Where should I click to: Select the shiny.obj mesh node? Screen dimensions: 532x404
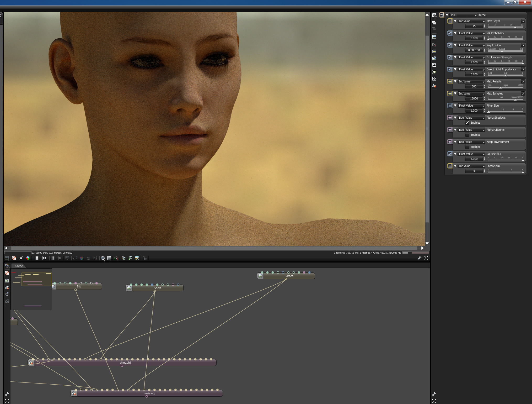pyautogui.click(x=125, y=363)
